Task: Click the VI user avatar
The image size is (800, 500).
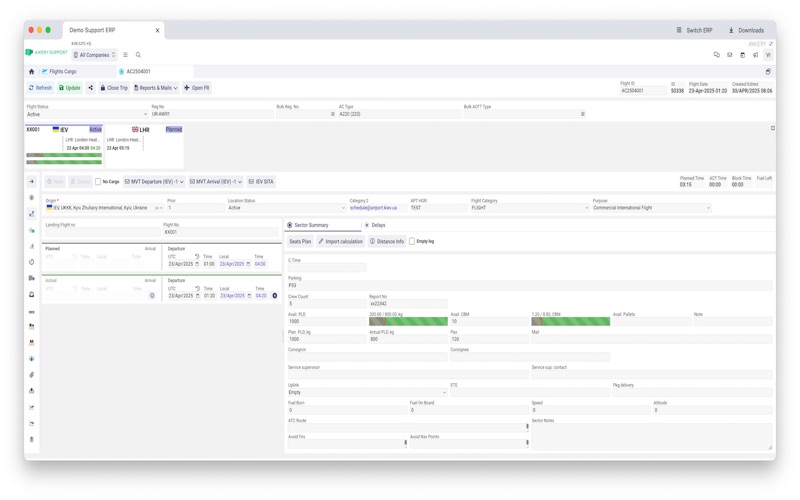Action: pos(768,55)
